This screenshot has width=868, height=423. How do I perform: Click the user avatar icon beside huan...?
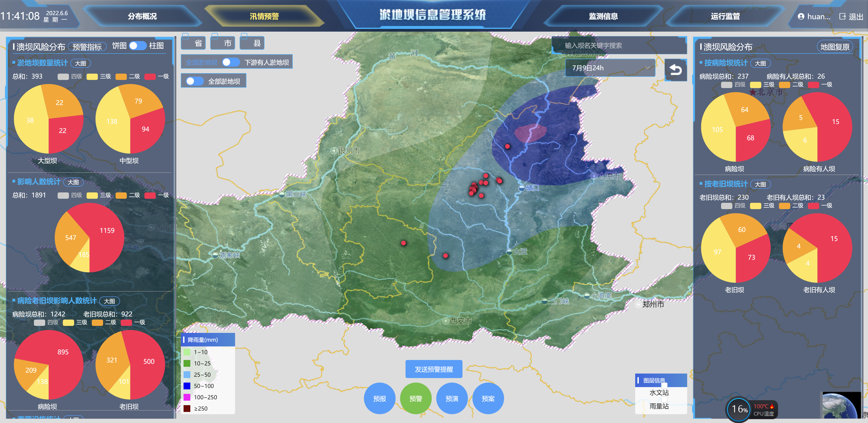[801, 16]
